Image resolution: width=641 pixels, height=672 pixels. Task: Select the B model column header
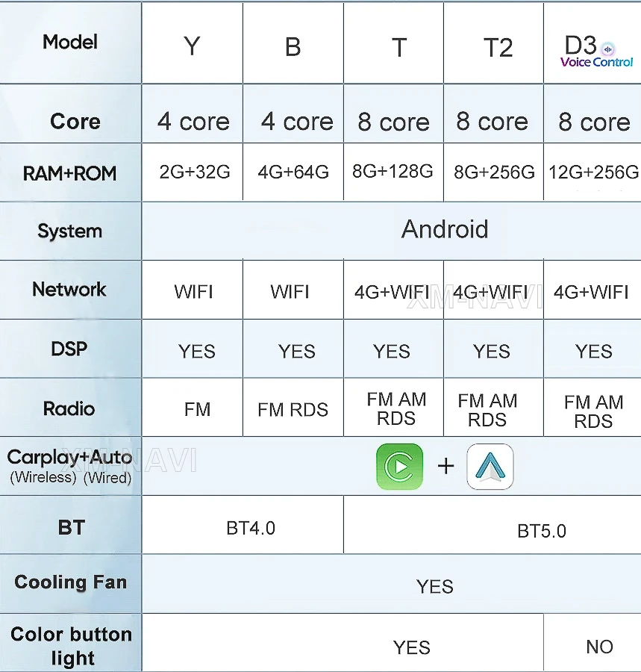coord(293,46)
